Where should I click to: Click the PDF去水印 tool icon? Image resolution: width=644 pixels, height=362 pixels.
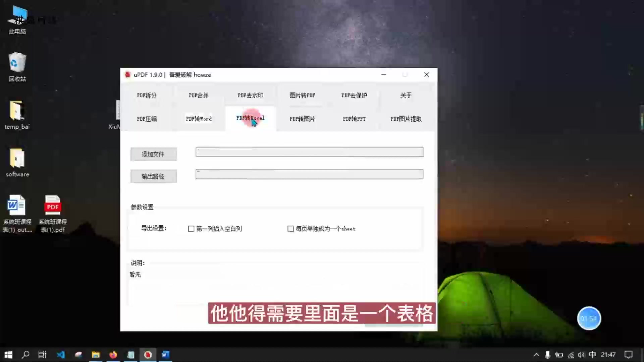(x=250, y=95)
